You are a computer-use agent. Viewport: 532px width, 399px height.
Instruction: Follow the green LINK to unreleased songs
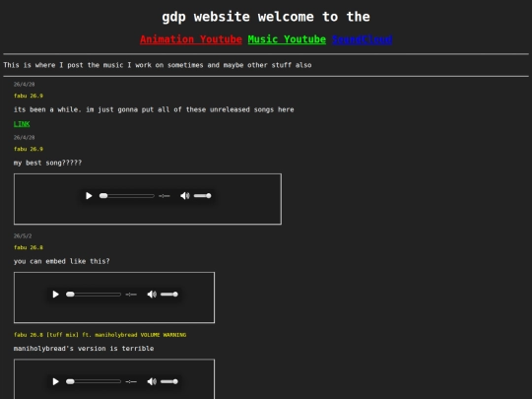(x=22, y=124)
